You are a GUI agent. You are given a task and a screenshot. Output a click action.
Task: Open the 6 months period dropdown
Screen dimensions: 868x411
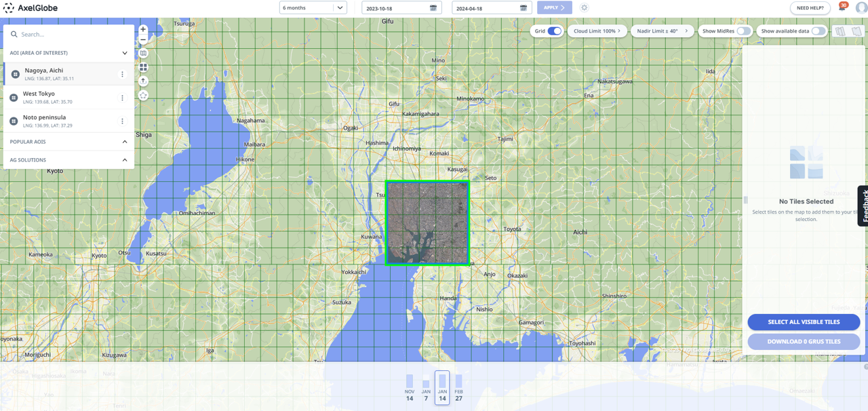[x=313, y=8]
